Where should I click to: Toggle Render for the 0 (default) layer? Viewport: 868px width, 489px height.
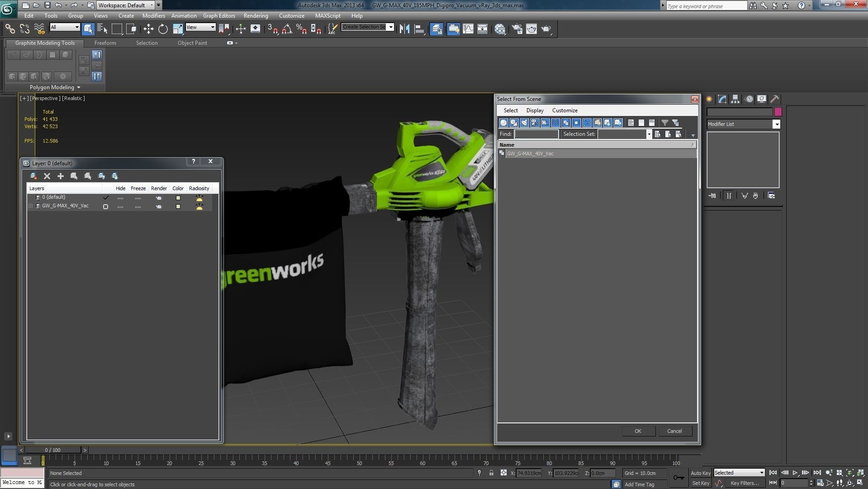tap(159, 198)
